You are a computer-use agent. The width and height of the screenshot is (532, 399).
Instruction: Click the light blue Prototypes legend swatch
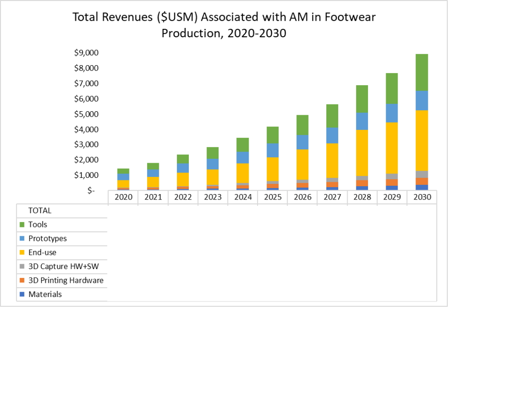[x=22, y=239]
